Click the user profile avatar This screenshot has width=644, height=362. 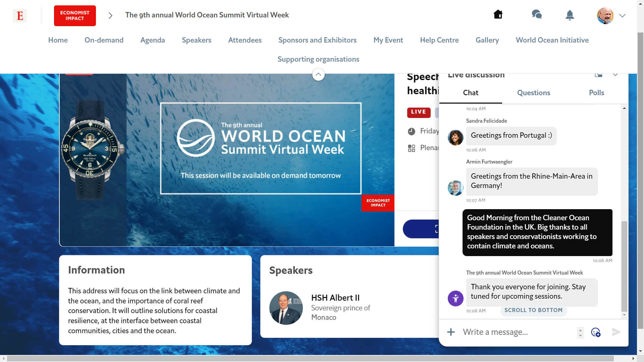(605, 16)
